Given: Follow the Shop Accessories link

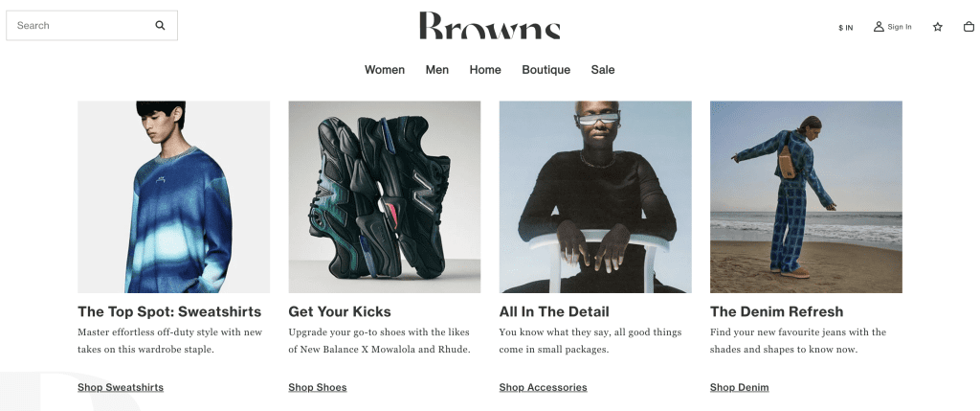Looking at the screenshot, I should coord(544,387).
